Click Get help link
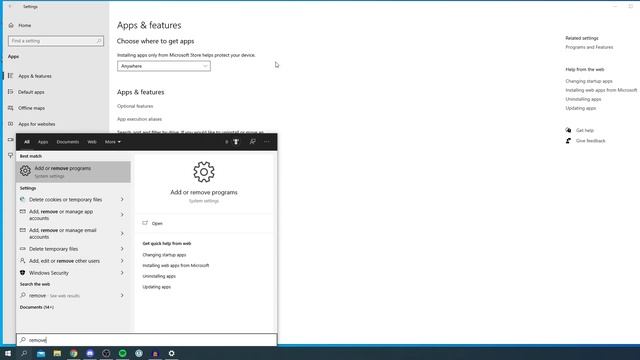 pos(584,130)
